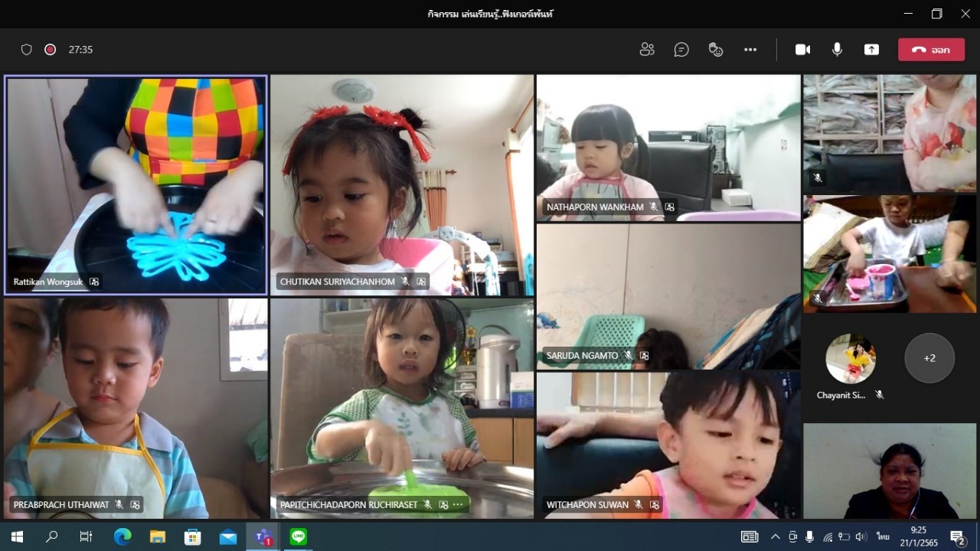Show hidden system tray icons
The width and height of the screenshot is (980, 551).
tap(775, 537)
